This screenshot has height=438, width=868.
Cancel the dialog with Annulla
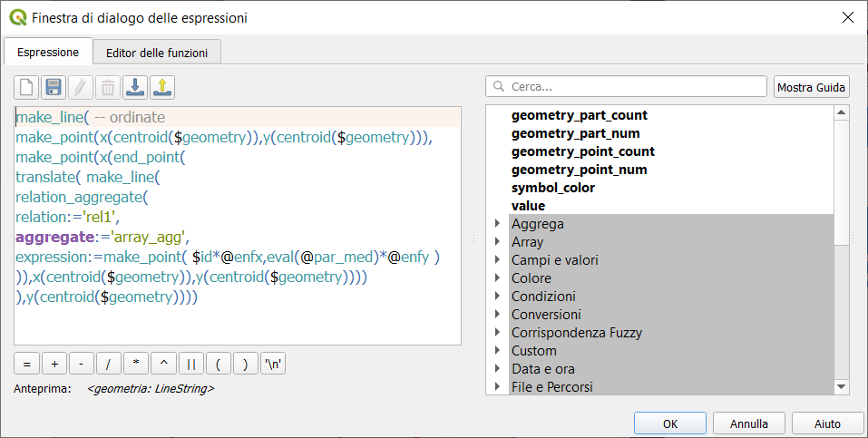(x=748, y=423)
